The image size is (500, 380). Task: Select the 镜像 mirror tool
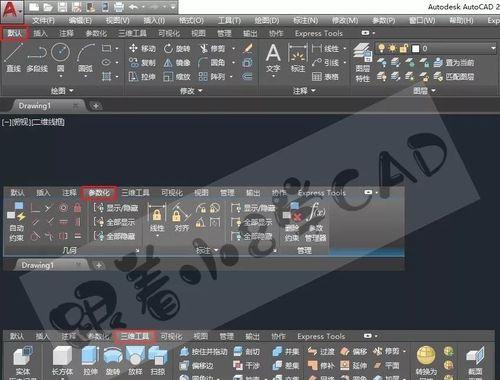click(177, 63)
